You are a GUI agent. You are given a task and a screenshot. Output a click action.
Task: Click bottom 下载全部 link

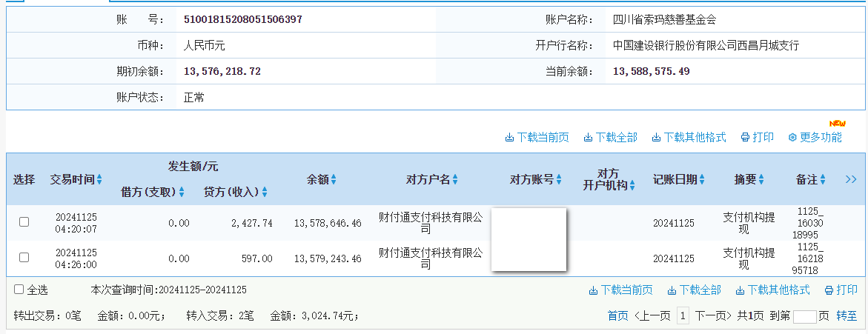[700, 290]
